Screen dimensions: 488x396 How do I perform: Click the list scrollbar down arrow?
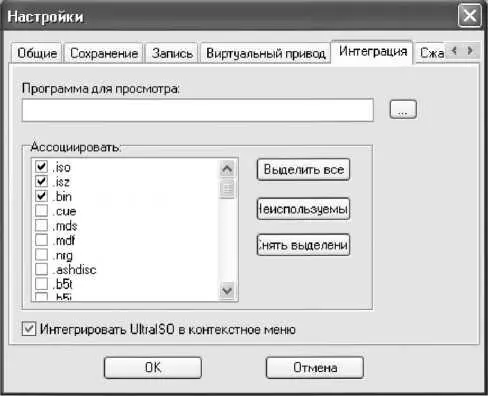pyautogui.click(x=227, y=291)
